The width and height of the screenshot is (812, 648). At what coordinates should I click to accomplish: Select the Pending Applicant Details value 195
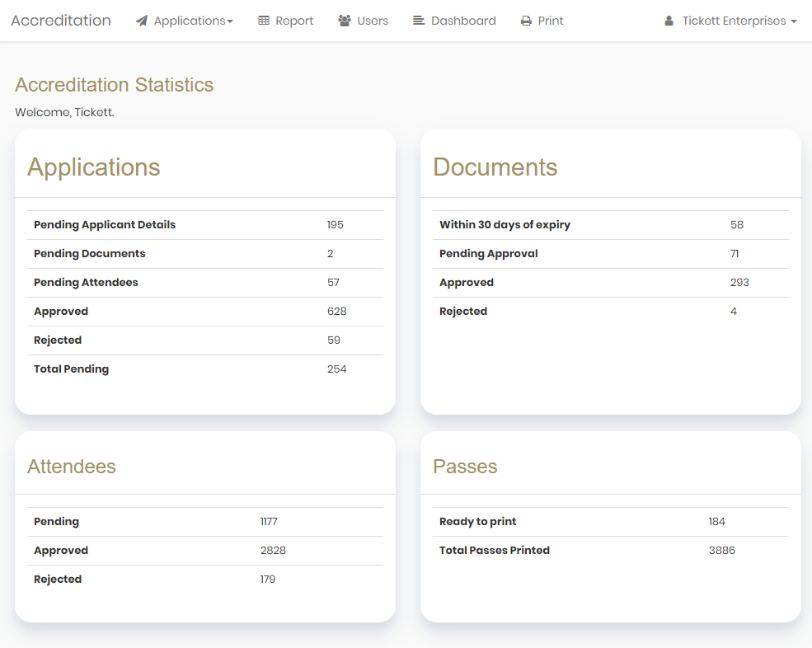tap(335, 225)
